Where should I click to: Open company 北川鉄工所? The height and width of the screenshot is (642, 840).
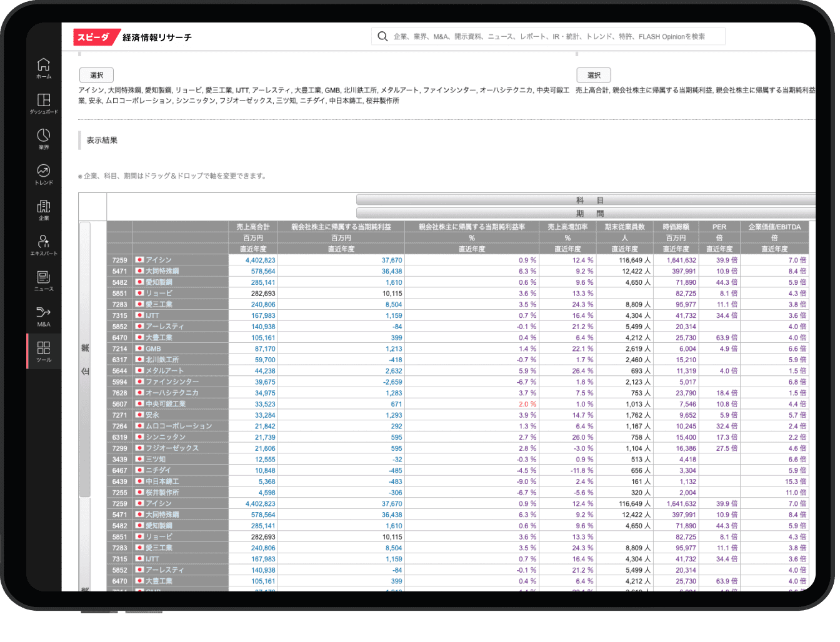point(162,360)
